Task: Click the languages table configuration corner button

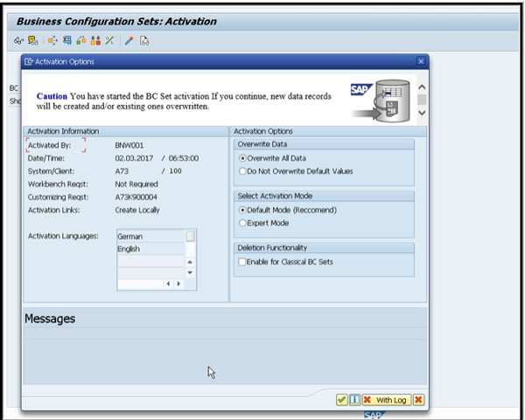Action: pos(190,236)
